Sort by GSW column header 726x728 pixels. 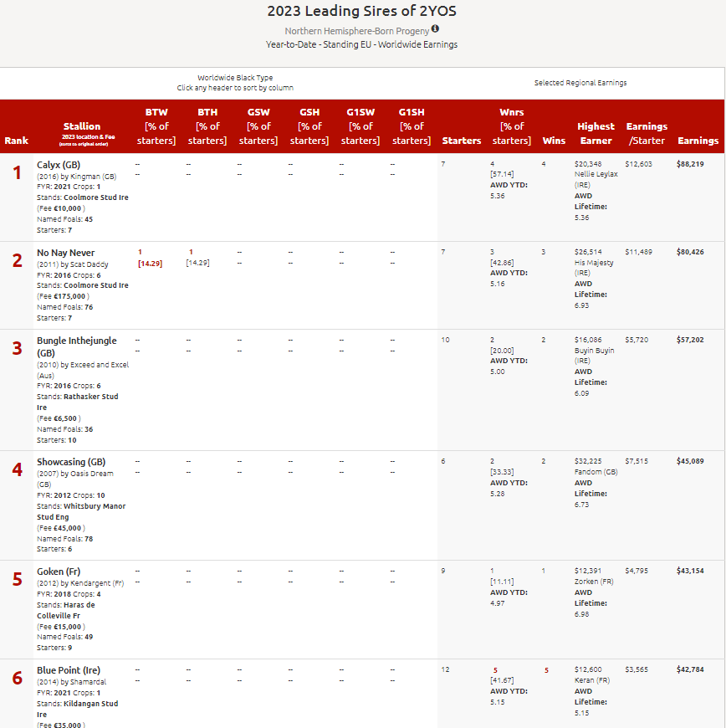click(258, 126)
